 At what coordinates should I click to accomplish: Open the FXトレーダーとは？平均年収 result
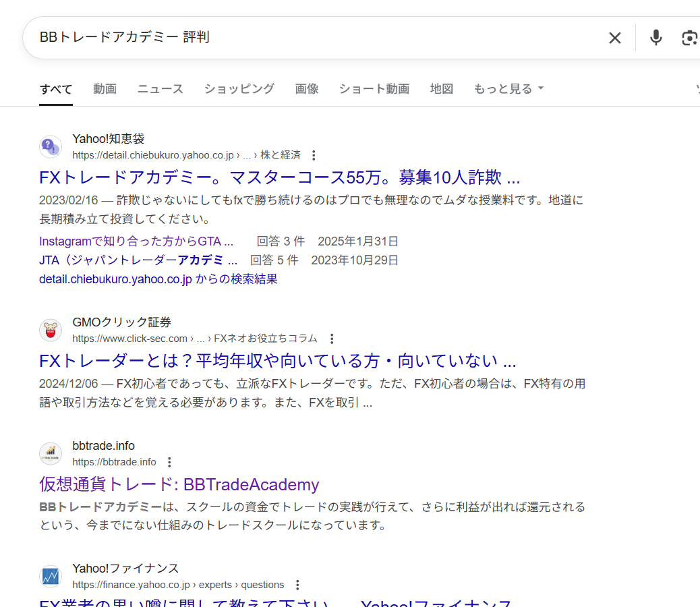[x=278, y=361]
